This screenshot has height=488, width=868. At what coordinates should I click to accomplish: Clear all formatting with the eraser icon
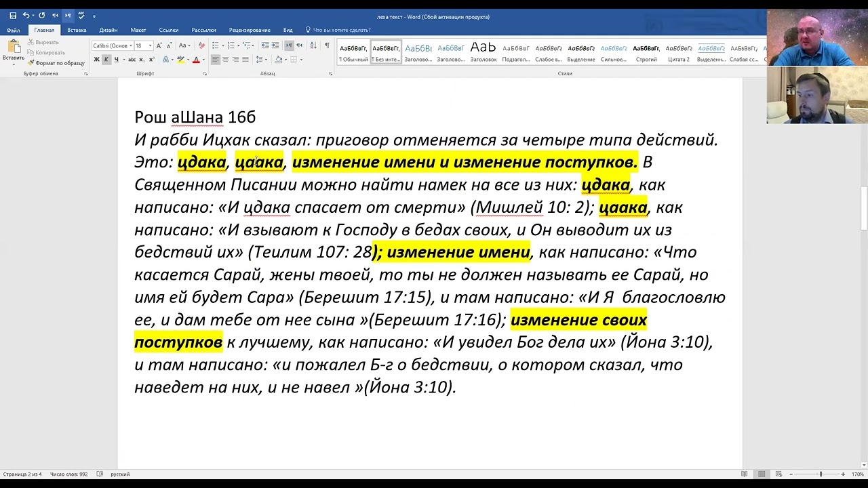pyautogui.click(x=202, y=45)
